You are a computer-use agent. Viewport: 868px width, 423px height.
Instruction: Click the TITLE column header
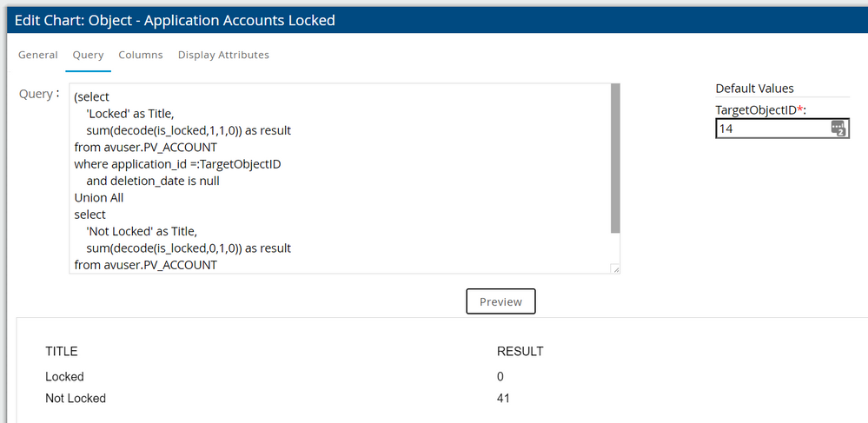62,352
